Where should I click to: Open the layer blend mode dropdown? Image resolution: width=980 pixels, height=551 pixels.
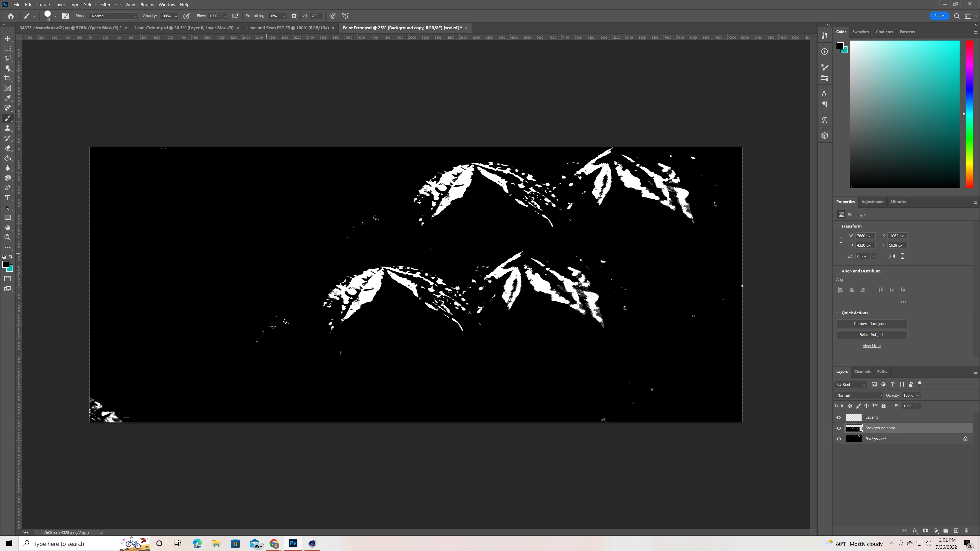point(859,395)
